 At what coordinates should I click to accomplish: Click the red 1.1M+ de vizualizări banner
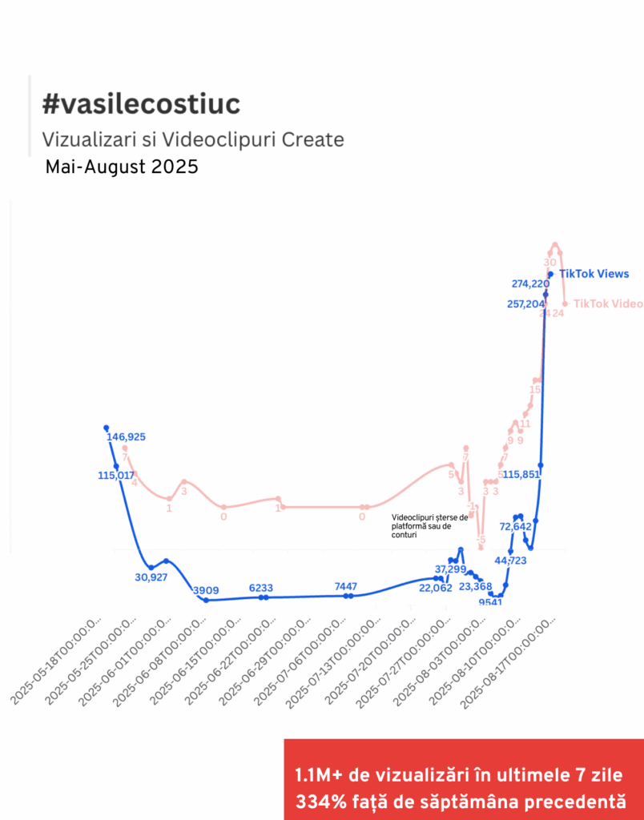pos(463,788)
